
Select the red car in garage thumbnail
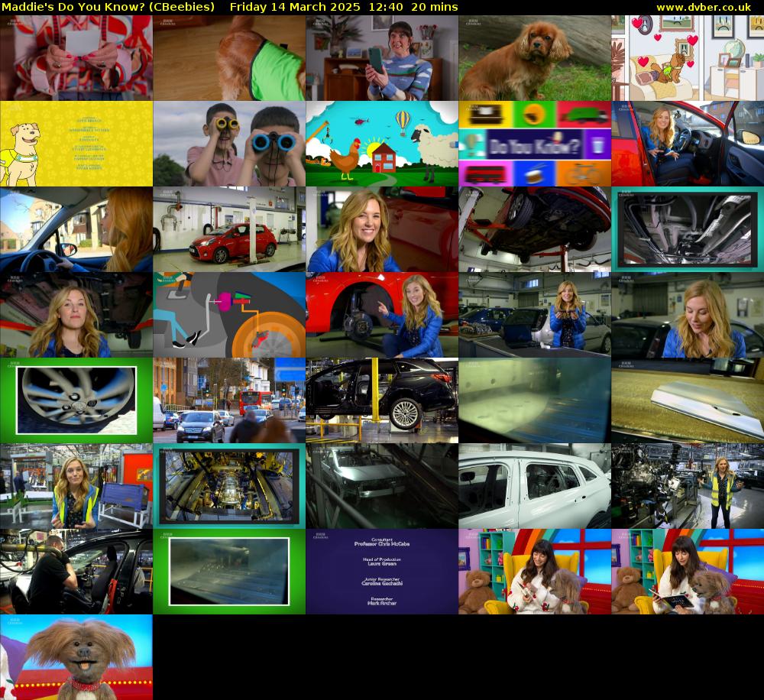coord(229,229)
